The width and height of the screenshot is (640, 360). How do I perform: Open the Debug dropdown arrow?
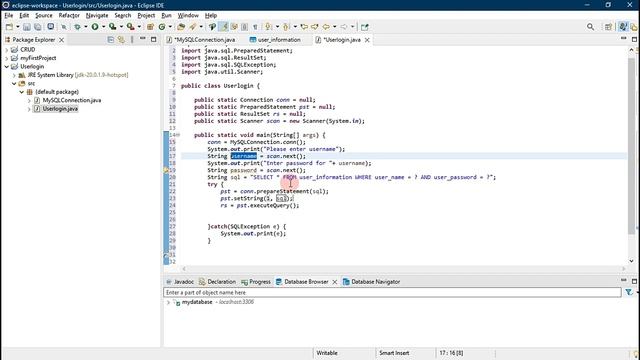click(x=86, y=27)
